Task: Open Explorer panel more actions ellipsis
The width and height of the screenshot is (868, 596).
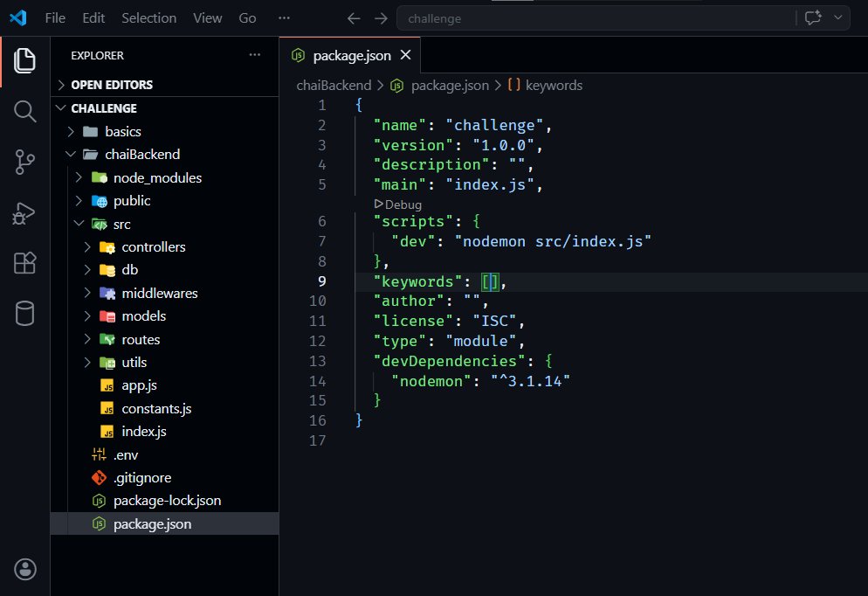Action: pos(255,55)
